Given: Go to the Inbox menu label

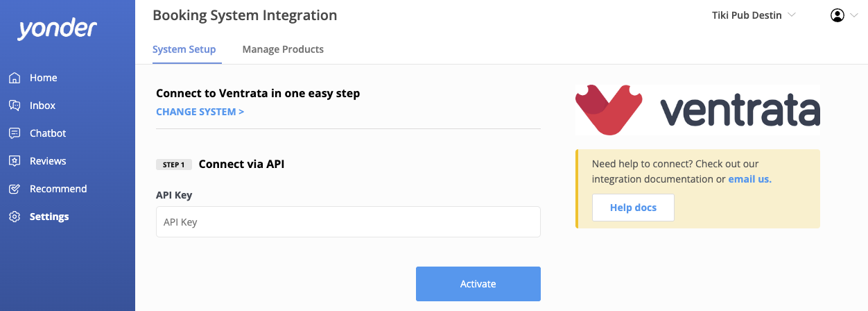Looking at the screenshot, I should (x=42, y=106).
